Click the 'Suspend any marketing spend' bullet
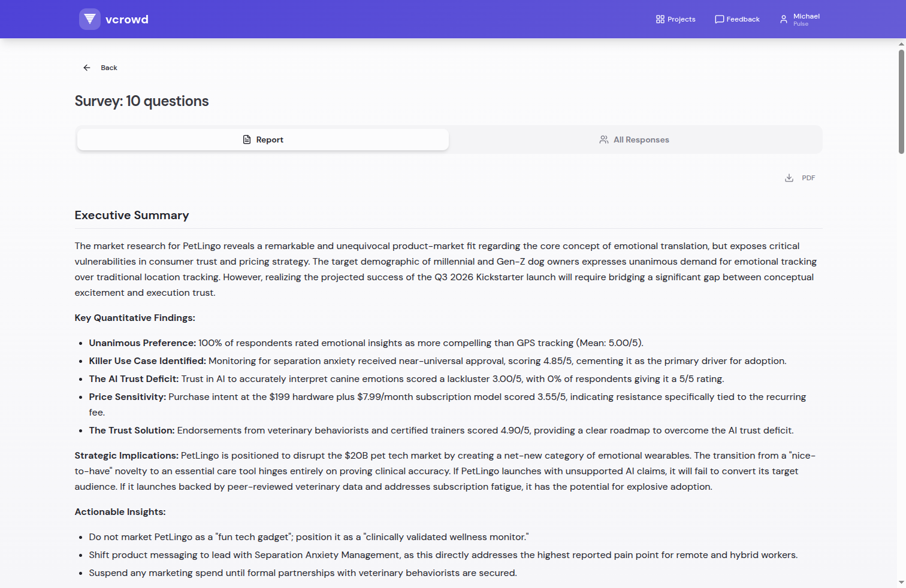 (x=303, y=573)
